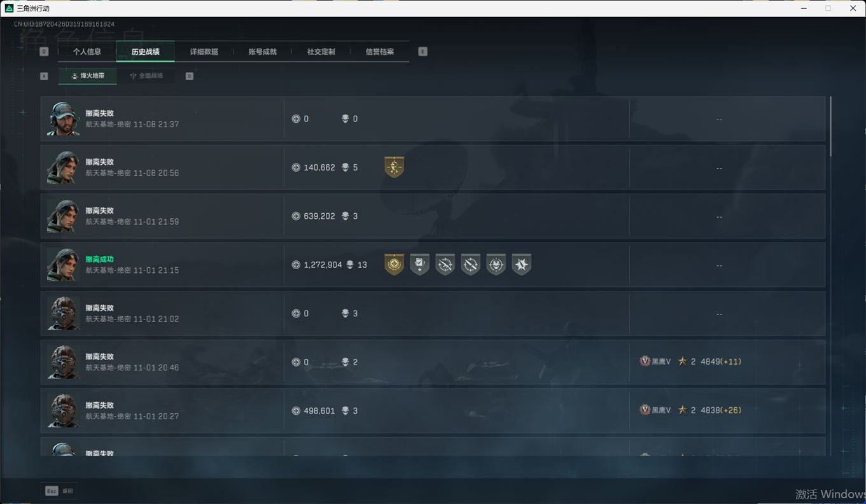866x504 pixels.
Task: Click the 黑鹰V rank emblem for 4849 score
Action: point(645,361)
